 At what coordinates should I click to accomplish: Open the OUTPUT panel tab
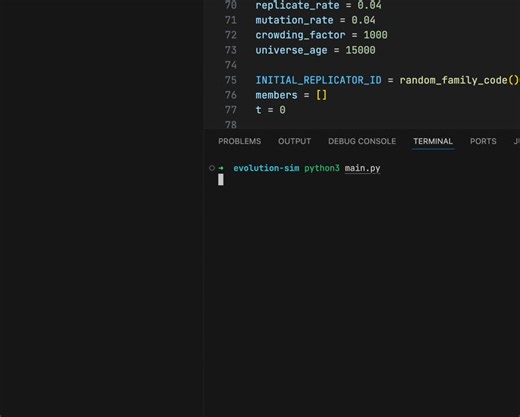coord(294,141)
